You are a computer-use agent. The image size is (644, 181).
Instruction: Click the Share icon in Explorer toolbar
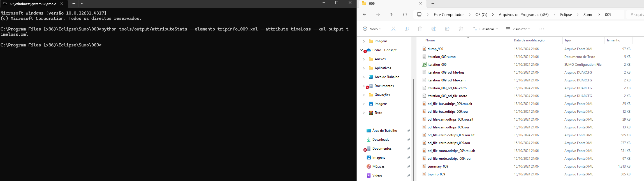(x=447, y=29)
